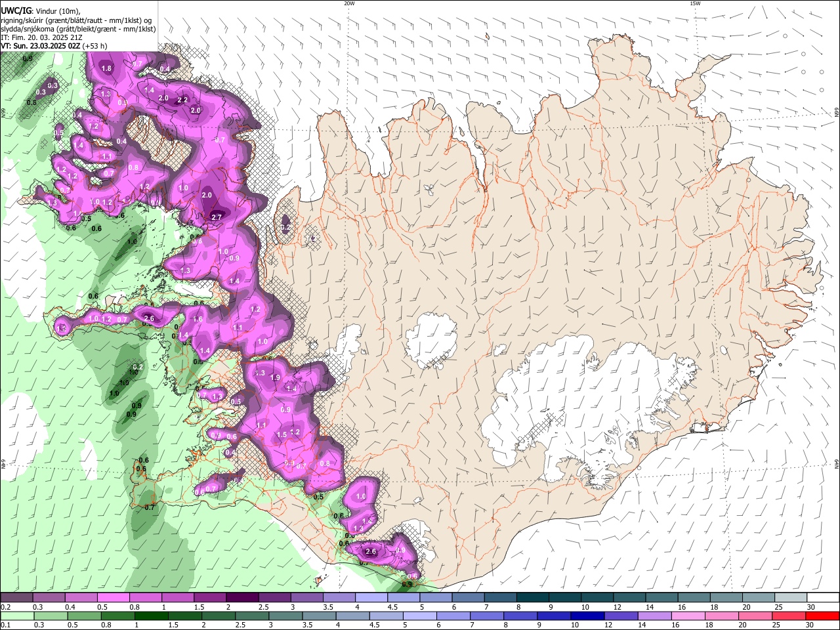Click the '(+53 h)' forecast offset text
This screenshot has width=840, height=630.
[94, 46]
